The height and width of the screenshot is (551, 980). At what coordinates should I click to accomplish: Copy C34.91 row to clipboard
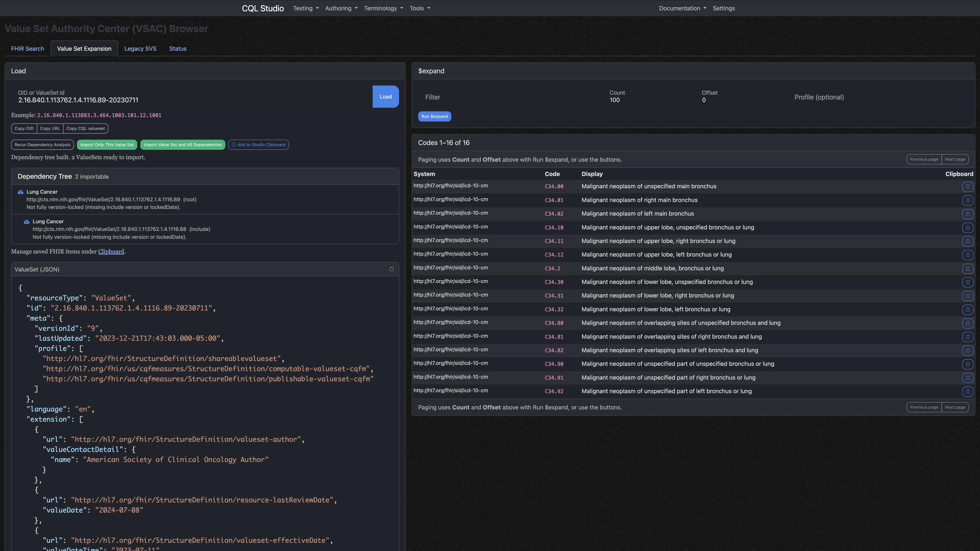pos(967,378)
